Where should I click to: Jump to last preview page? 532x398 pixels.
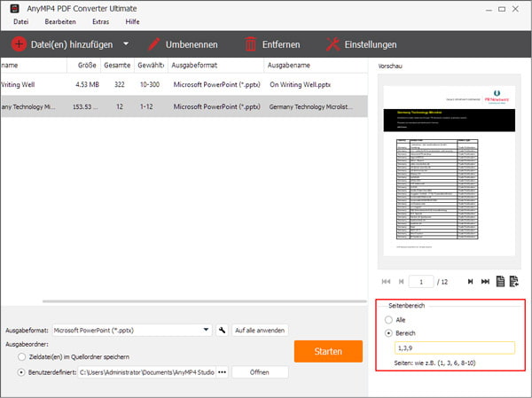(485, 282)
